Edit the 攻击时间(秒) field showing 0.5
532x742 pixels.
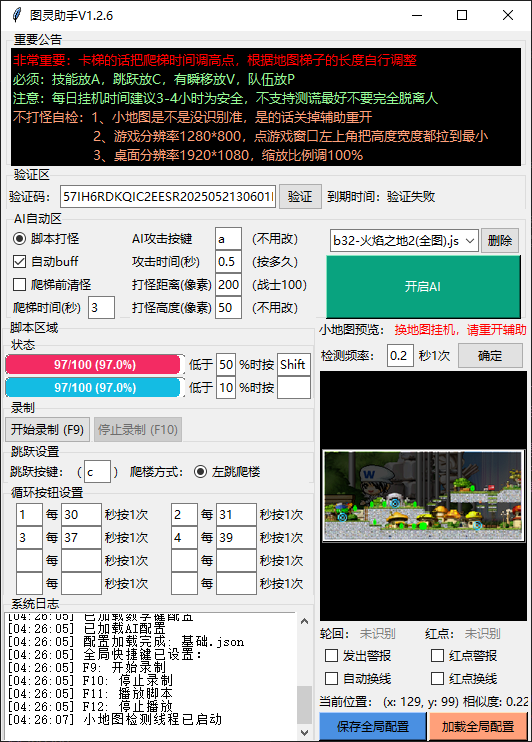pyautogui.click(x=228, y=261)
